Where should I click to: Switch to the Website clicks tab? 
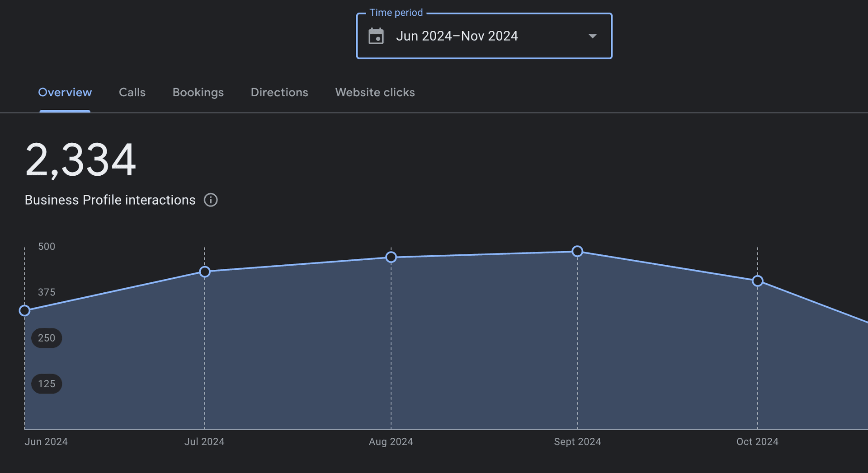click(x=375, y=92)
